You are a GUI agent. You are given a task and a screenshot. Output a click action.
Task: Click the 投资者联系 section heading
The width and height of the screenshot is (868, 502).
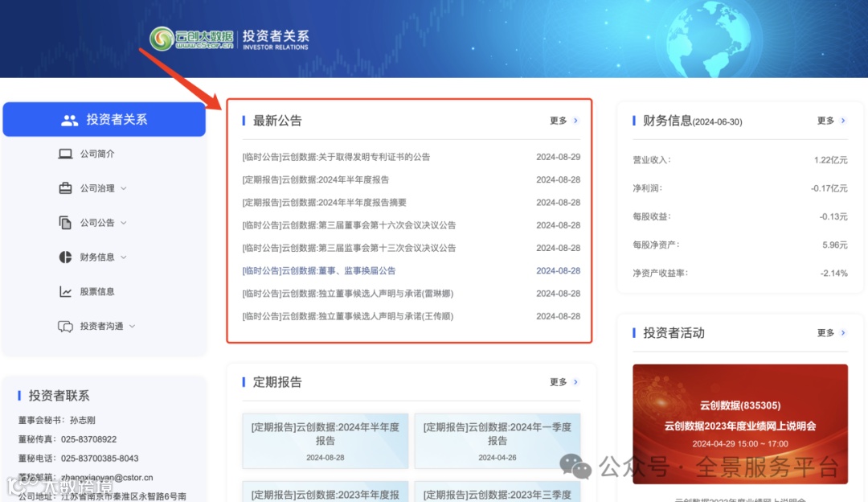pos(59,396)
